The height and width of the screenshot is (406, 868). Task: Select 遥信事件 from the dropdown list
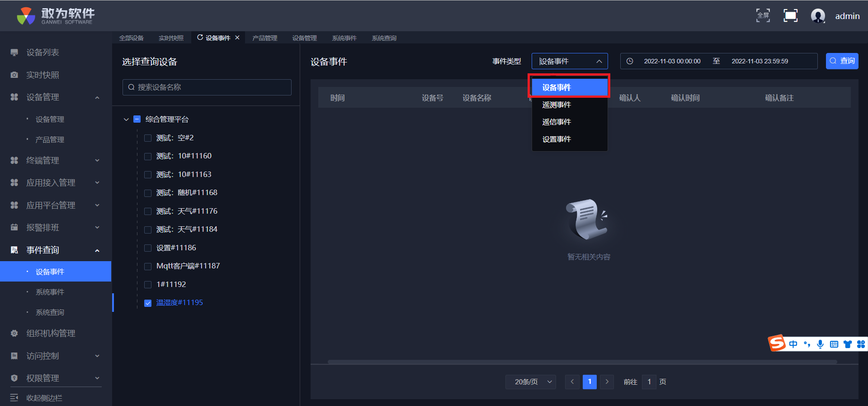point(570,122)
